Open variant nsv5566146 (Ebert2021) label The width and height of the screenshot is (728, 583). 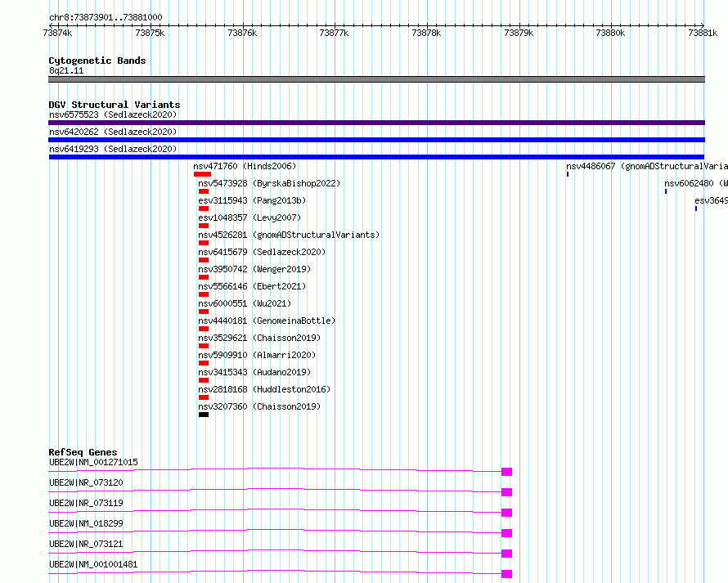[x=252, y=286]
